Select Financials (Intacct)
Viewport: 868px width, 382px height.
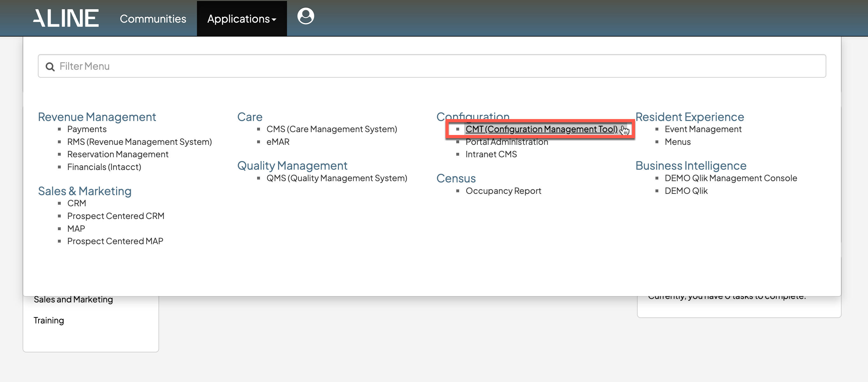[x=104, y=167]
